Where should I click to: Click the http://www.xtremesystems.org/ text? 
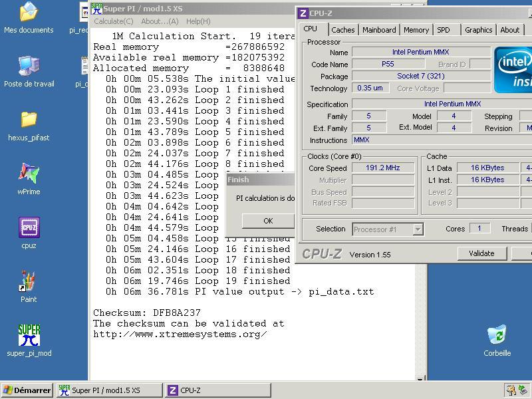point(180,334)
